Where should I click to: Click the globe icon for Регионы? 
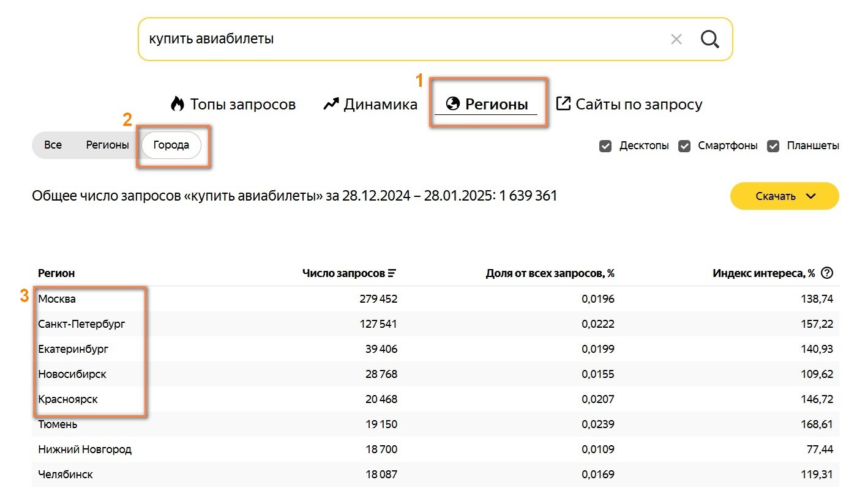(453, 104)
